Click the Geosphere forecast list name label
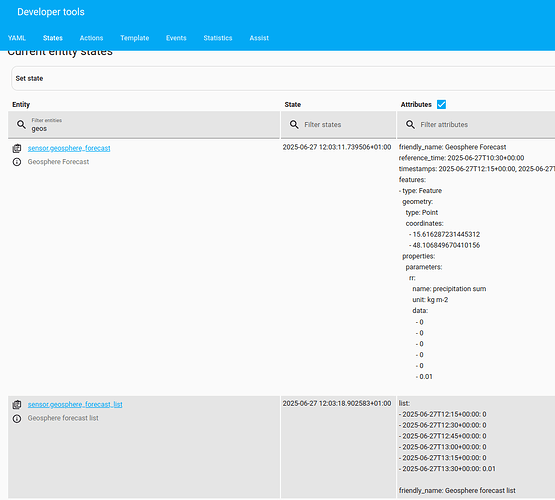Screen dimensions: 555x500 63,418
